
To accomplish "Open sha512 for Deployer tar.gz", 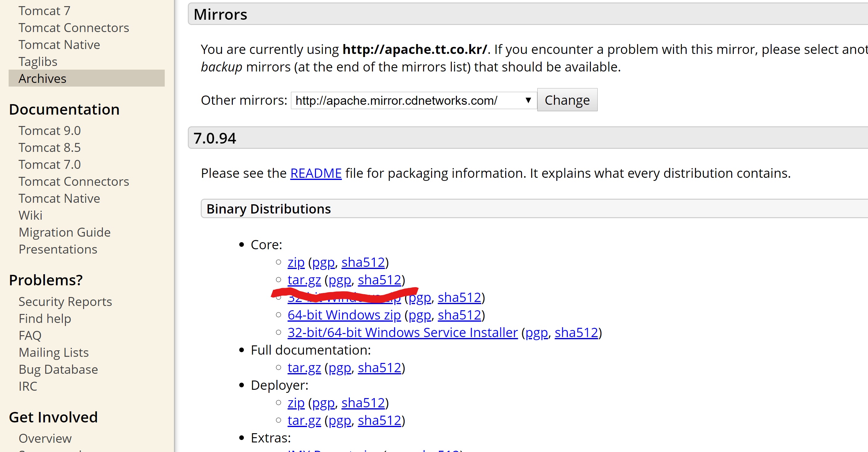I will click(x=379, y=420).
